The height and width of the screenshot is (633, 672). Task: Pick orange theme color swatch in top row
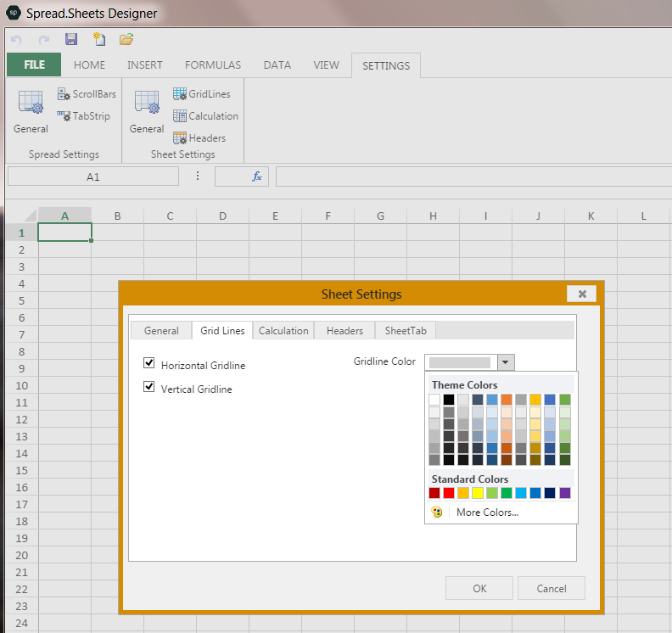[x=507, y=400]
